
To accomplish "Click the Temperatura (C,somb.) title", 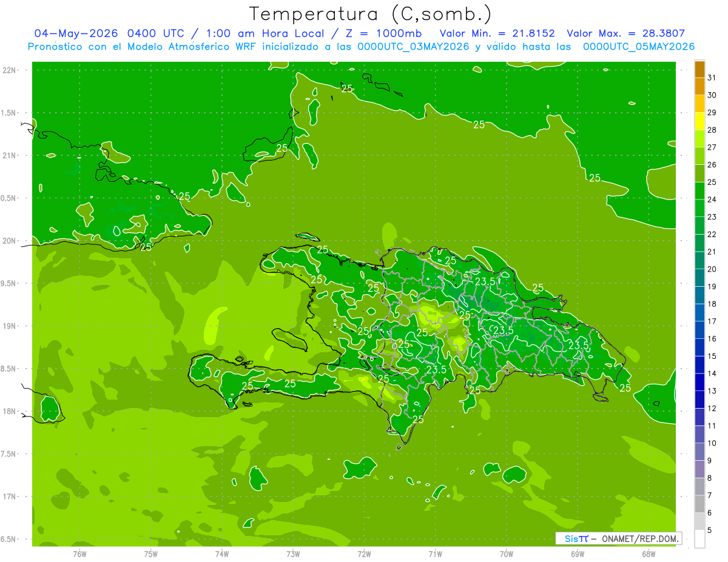I will pyautogui.click(x=370, y=14).
